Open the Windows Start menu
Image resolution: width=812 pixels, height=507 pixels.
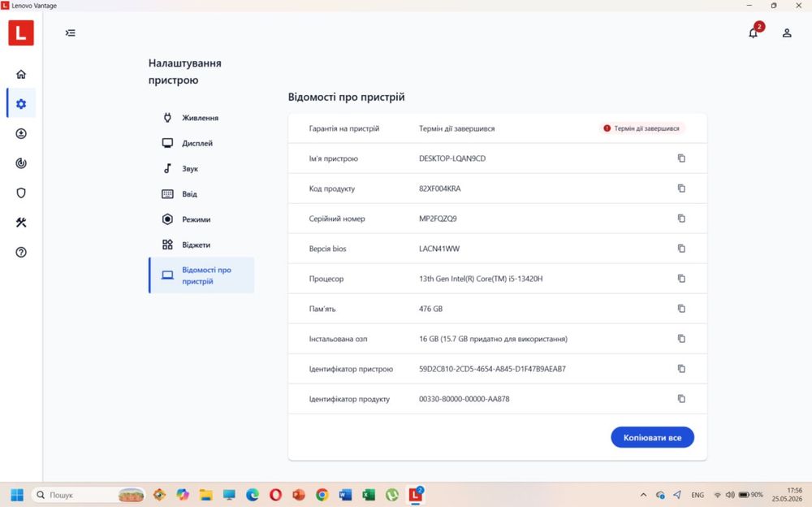pos(17,495)
